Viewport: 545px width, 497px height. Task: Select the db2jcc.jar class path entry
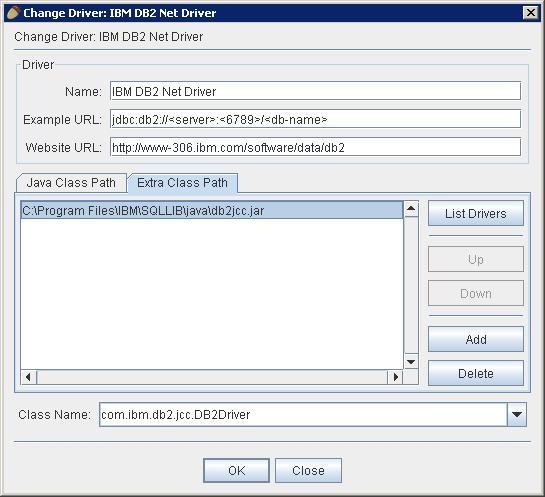[212, 211]
